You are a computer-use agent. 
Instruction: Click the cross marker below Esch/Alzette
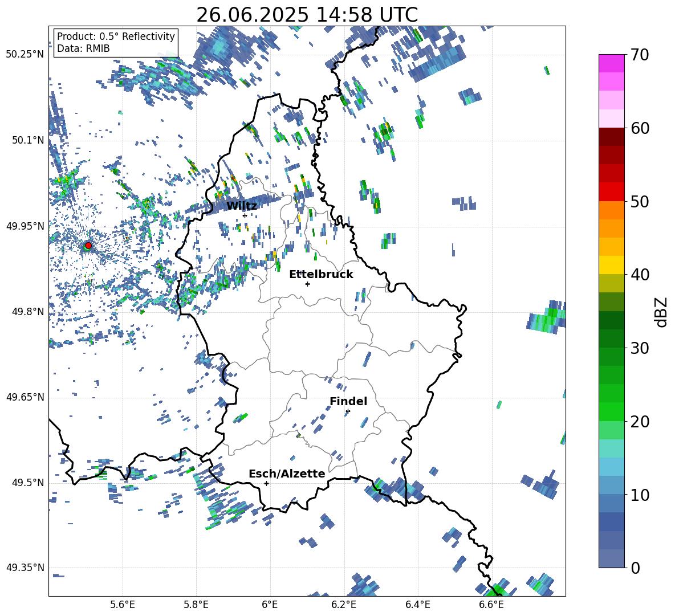click(266, 483)
